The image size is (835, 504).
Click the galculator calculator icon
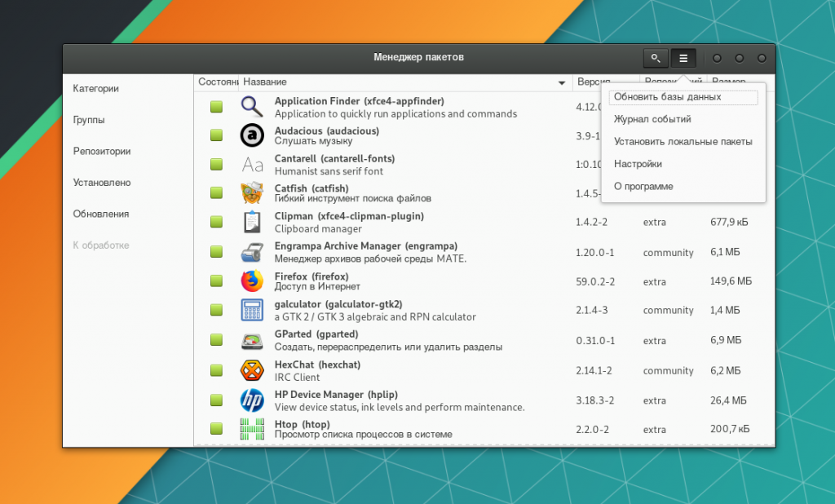(x=252, y=311)
